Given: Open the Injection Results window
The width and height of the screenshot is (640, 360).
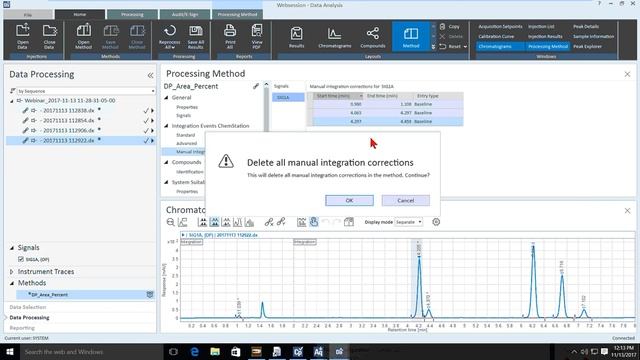Looking at the screenshot, I should point(545,36).
